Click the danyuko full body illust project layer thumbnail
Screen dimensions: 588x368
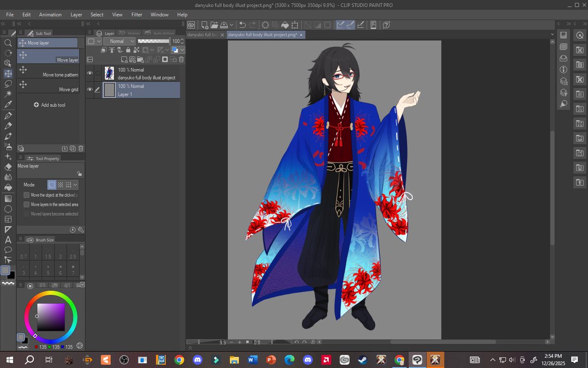coord(109,74)
